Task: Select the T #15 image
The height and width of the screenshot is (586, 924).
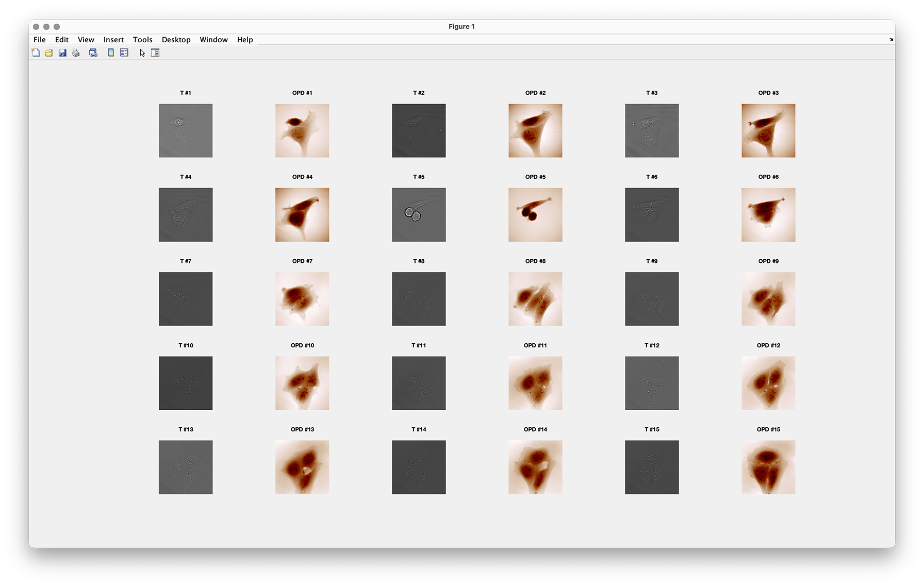Action: (x=652, y=467)
